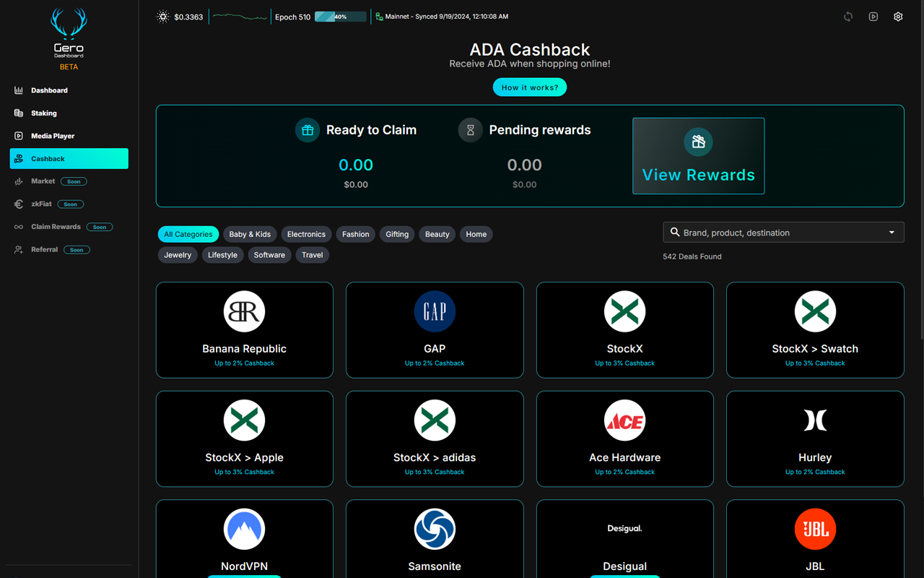Image resolution: width=924 pixels, height=578 pixels.
Task: Open the refresh/sync icon at top right
Action: (x=847, y=16)
